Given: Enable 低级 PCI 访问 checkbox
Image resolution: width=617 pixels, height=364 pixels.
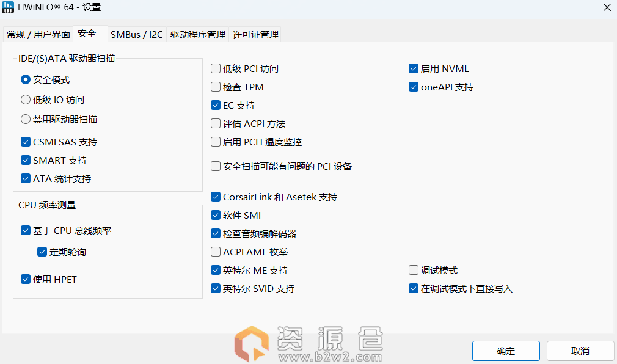Looking at the screenshot, I should [x=216, y=68].
